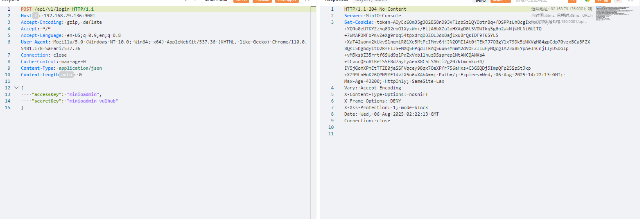This screenshot has width=644, height=219.
Task: Select the 'Accept-Encoding: gzip, deflate' header line
Action: 61,22
